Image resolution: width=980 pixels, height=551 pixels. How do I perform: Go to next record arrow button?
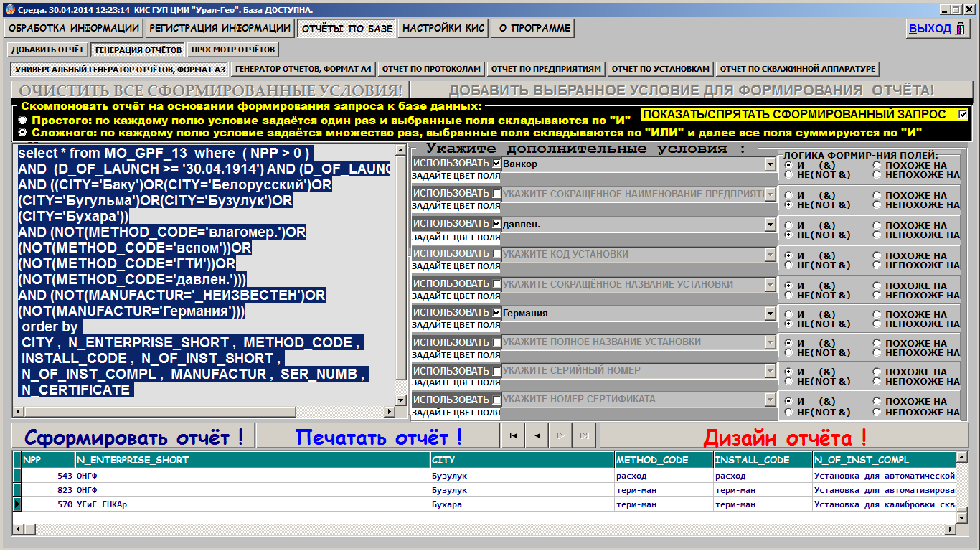pyautogui.click(x=560, y=435)
